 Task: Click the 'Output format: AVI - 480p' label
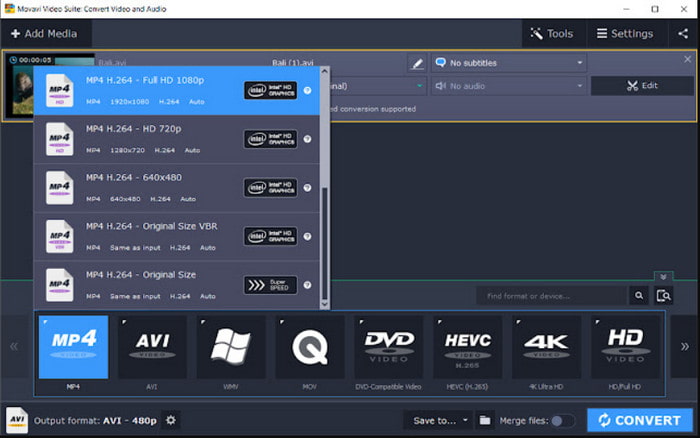95,421
